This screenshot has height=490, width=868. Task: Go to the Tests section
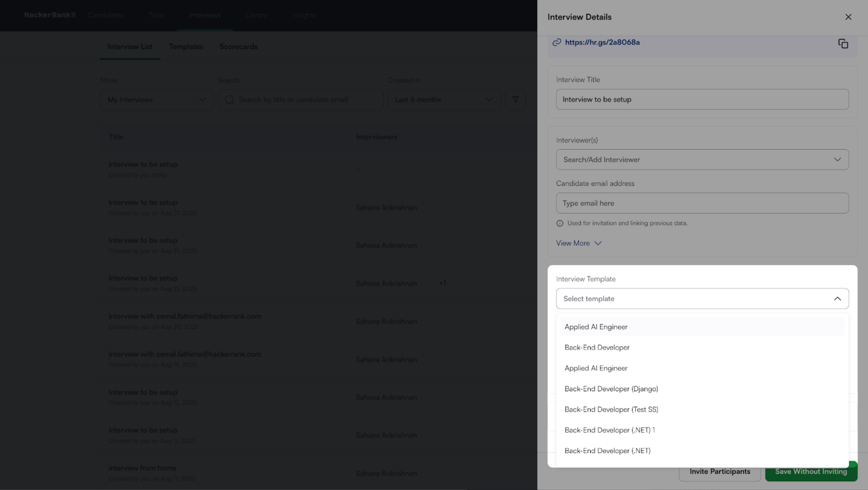click(x=156, y=15)
